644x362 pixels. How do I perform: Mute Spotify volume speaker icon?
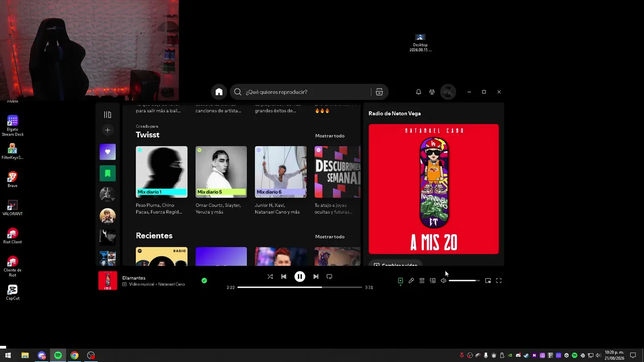click(x=443, y=281)
